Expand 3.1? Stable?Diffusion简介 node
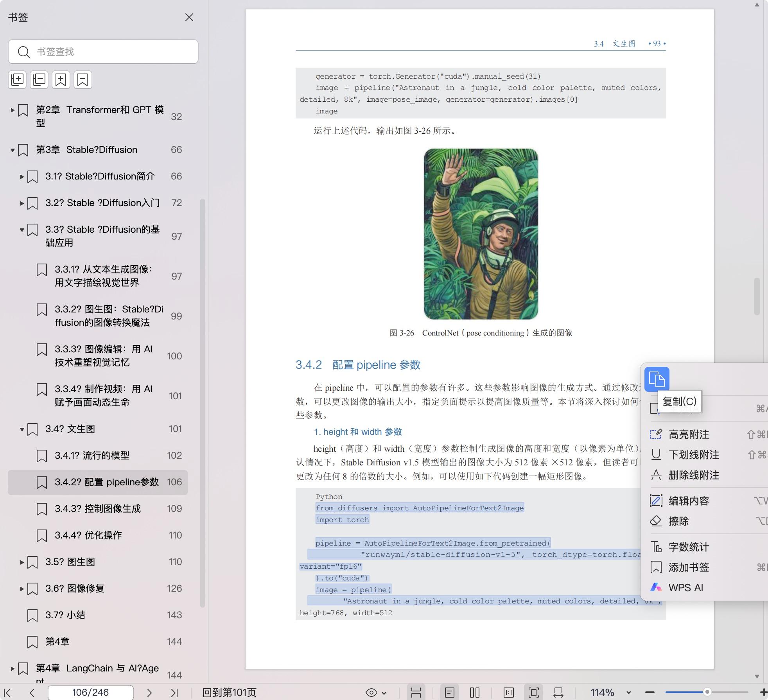Viewport: 768px width, 700px height. (22, 176)
